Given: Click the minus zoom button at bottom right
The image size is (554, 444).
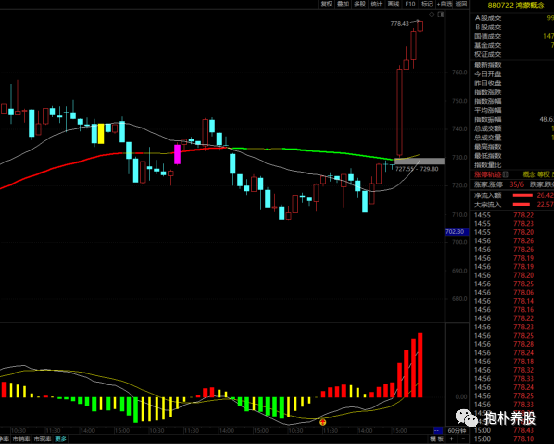Looking at the screenshot, I should 464,439.
